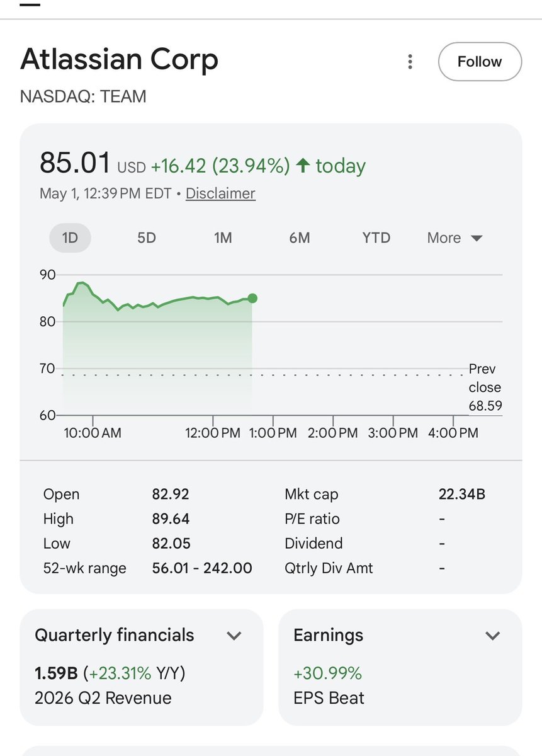Click the 10:00 AM axis label
This screenshot has width=542, height=756.
pos(93,433)
